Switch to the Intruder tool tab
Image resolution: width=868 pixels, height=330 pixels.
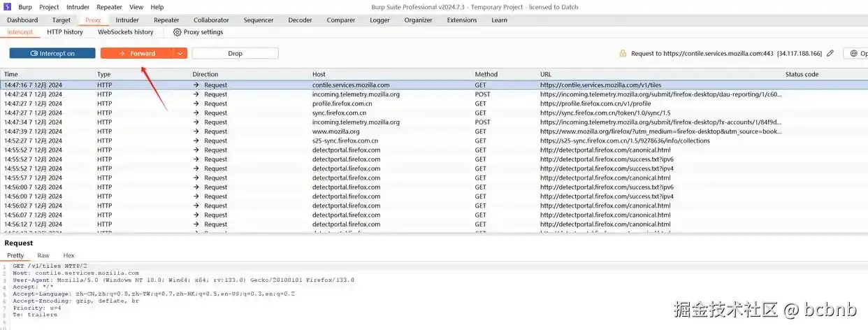(127, 20)
